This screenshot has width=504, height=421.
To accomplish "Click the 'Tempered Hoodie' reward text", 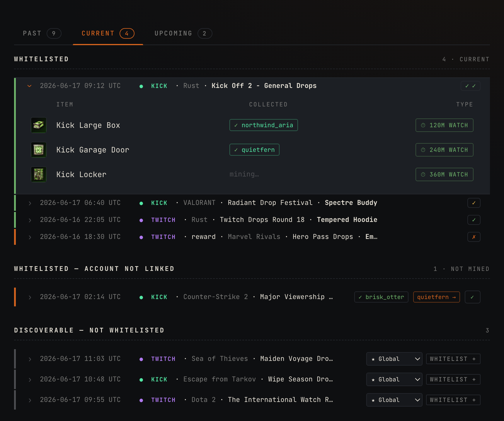I will coord(347,220).
